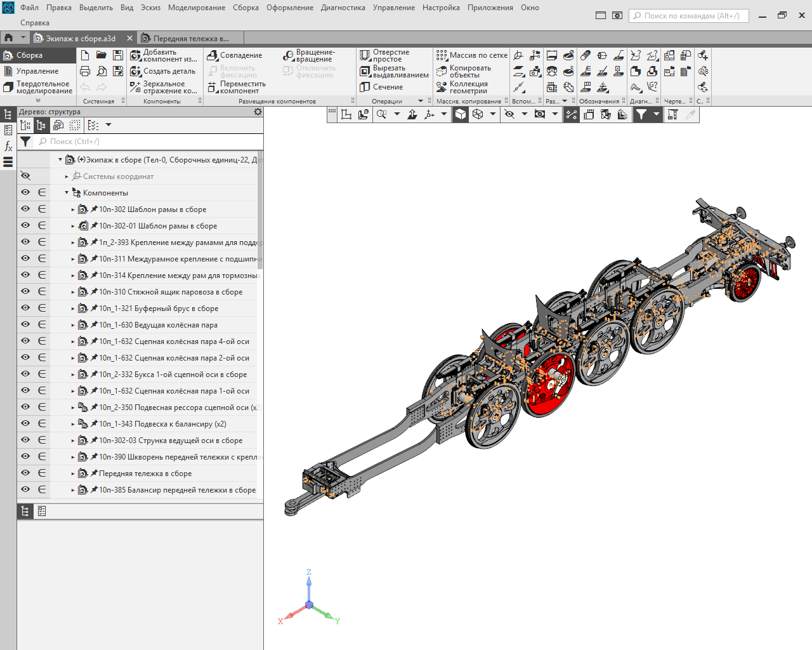
Task: Close the Экипаж в сборе.a3d tab
Action: point(129,38)
